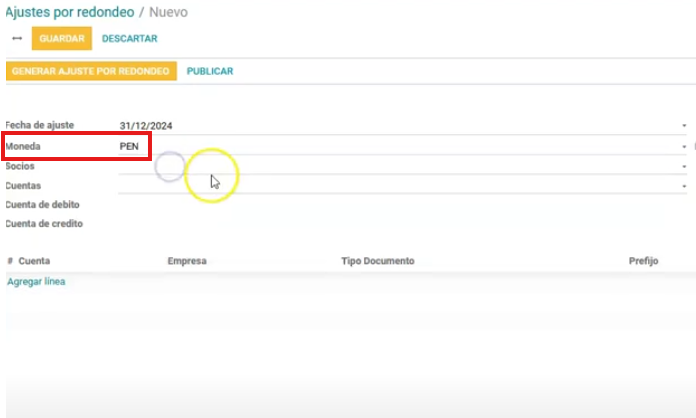Expand the Cuentas dropdown arrow
The height and width of the screenshot is (418, 696).
click(x=684, y=186)
